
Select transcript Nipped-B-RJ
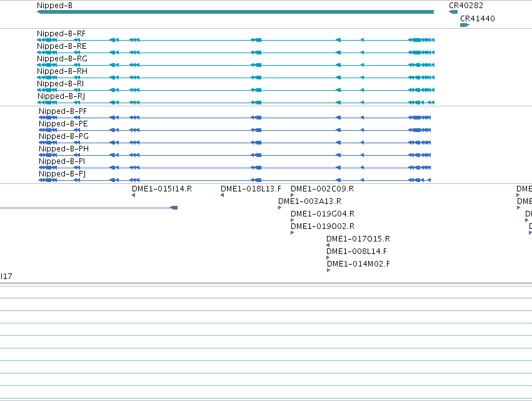(x=236, y=103)
